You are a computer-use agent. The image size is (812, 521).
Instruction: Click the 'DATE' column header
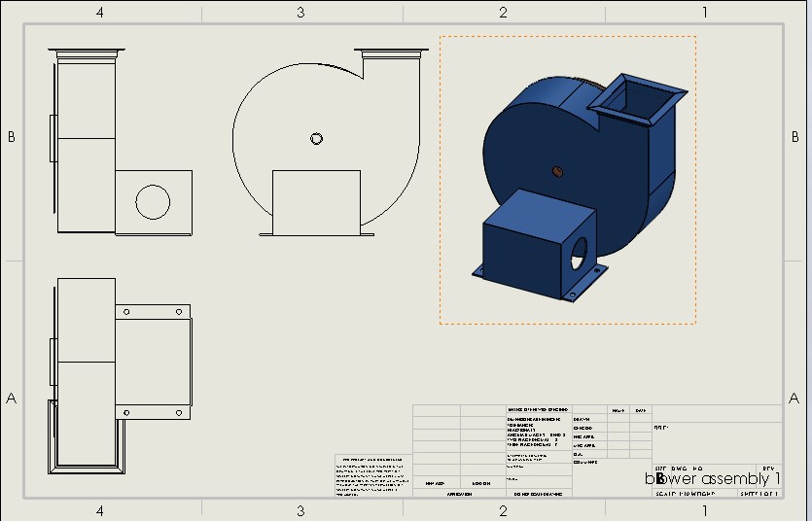pos(641,411)
